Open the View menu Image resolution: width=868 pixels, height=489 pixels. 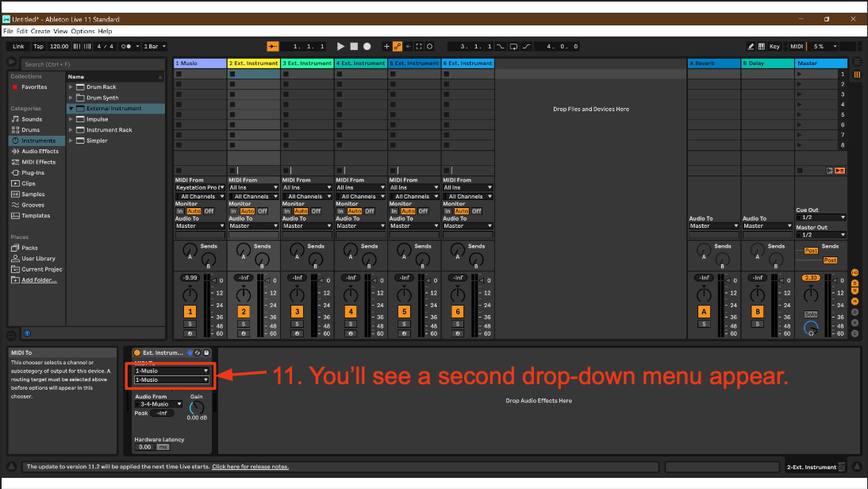(x=60, y=32)
